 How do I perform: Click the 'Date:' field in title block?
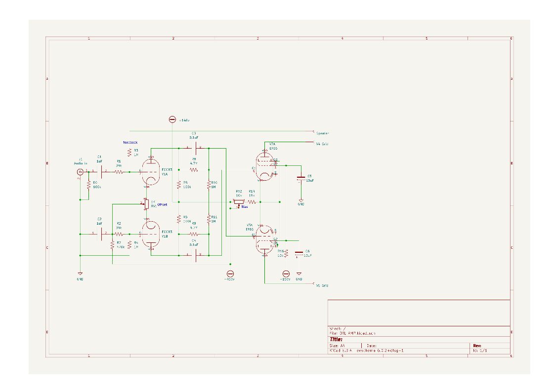point(371,346)
